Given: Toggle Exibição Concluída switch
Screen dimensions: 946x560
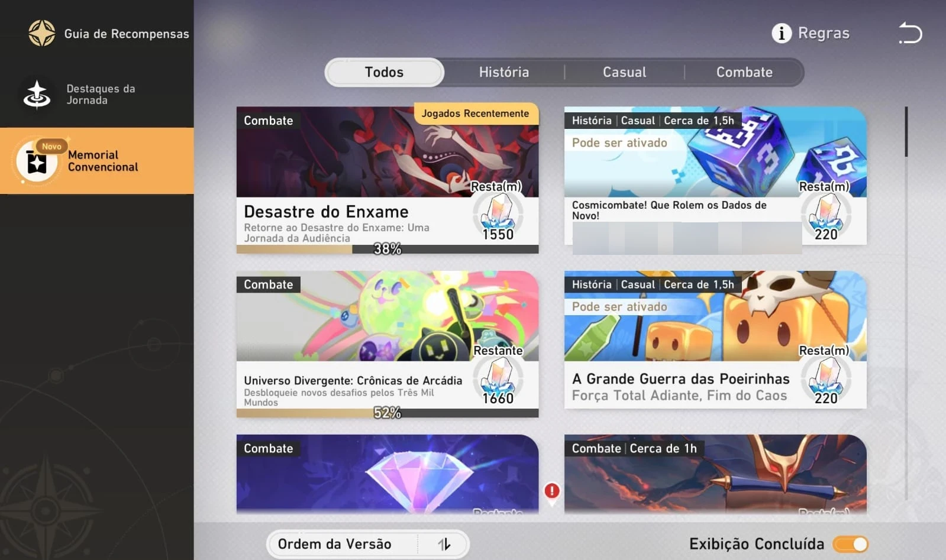Looking at the screenshot, I should coord(850,544).
